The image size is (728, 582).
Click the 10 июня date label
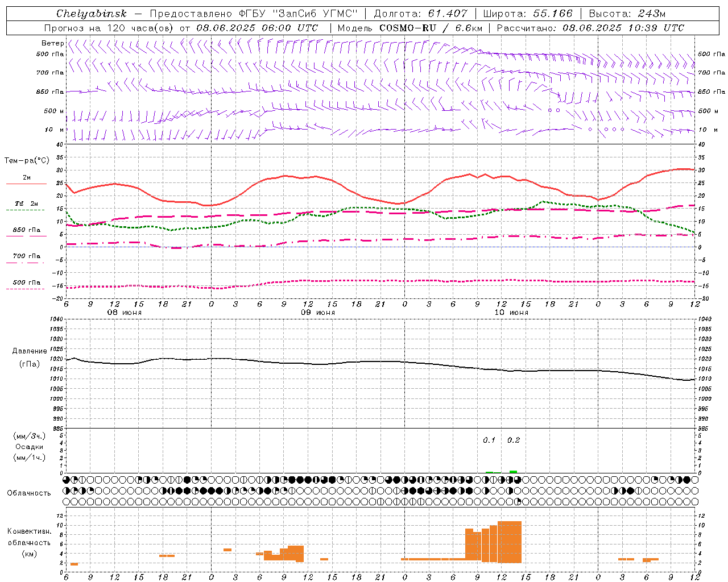click(x=511, y=313)
